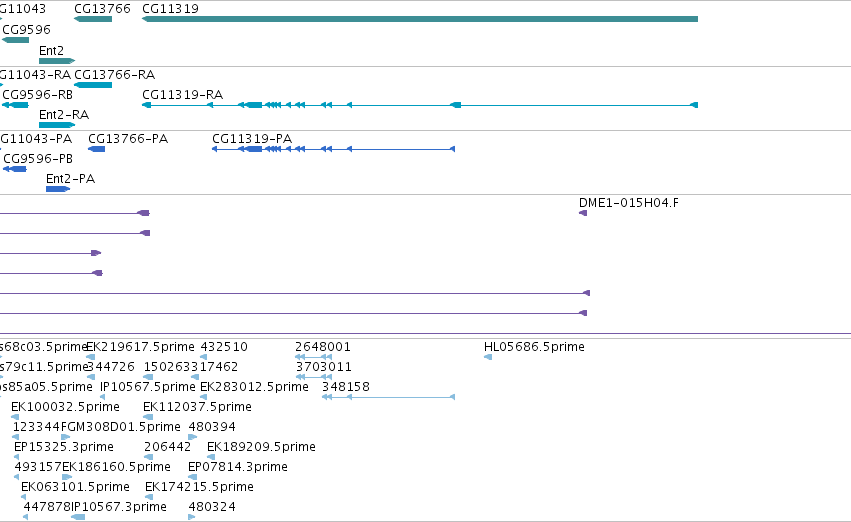Select the 2648001 feature label

[323, 346]
